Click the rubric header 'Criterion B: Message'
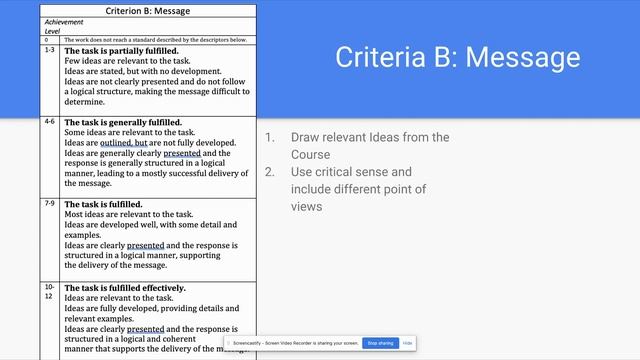This screenshot has height=360, width=640. pyautogui.click(x=148, y=11)
